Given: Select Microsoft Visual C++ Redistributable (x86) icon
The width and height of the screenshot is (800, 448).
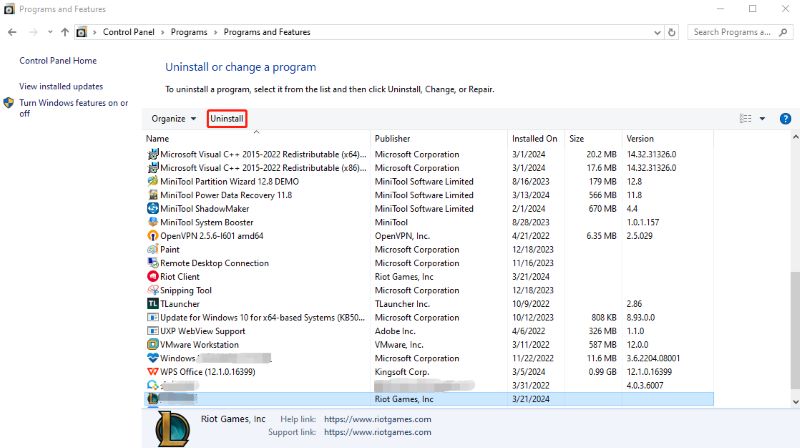Looking at the screenshot, I should (x=153, y=167).
